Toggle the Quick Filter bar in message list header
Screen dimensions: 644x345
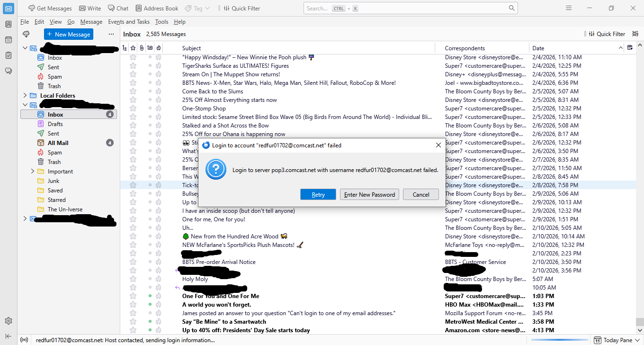(607, 34)
